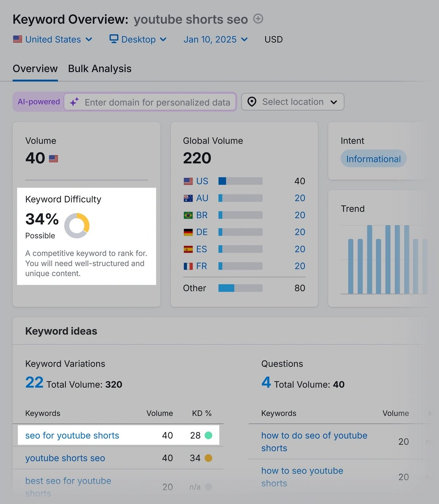Click the KD value 34 in the second row

click(195, 458)
